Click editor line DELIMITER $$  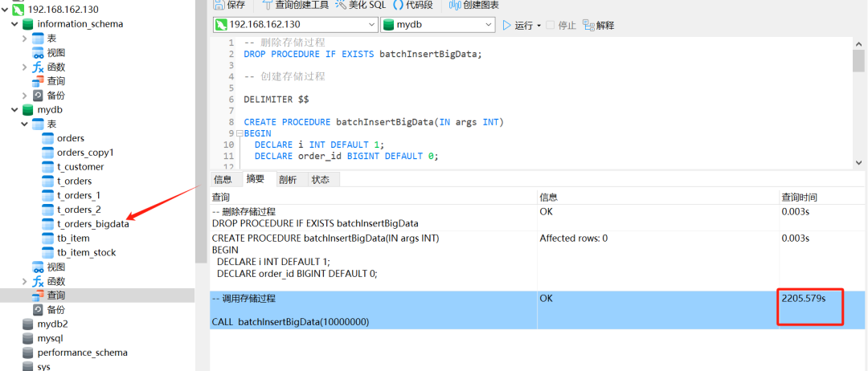pyautogui.click(x=276, y=100)
